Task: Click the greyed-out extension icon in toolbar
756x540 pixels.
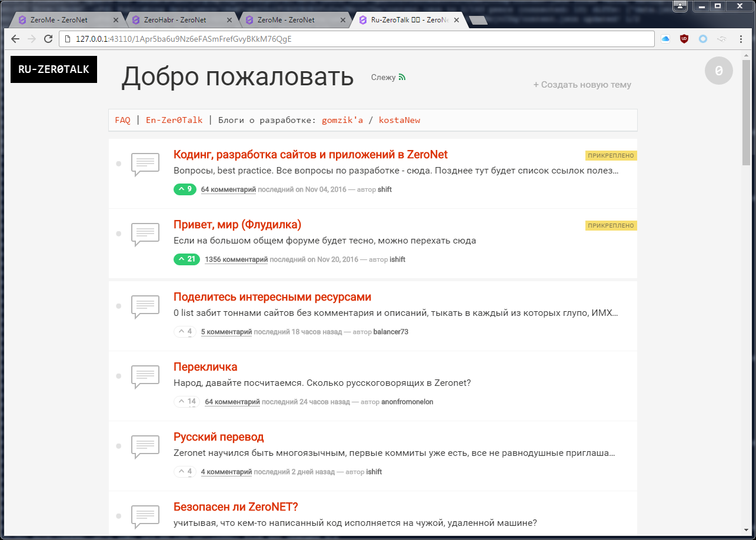Action: (x=722, y=39)
